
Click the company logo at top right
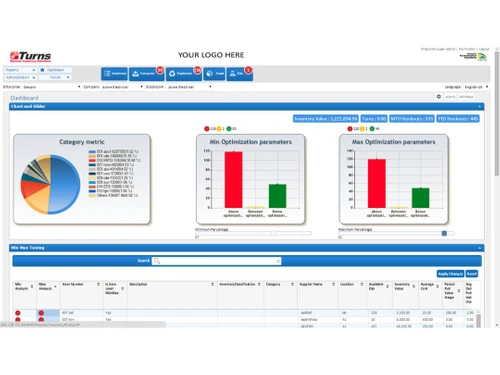point(474,57)
